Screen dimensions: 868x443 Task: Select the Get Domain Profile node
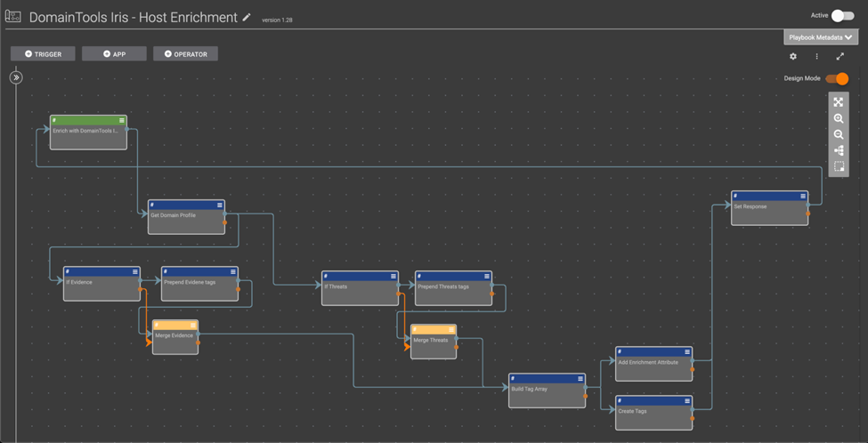(x=187, y=217)
